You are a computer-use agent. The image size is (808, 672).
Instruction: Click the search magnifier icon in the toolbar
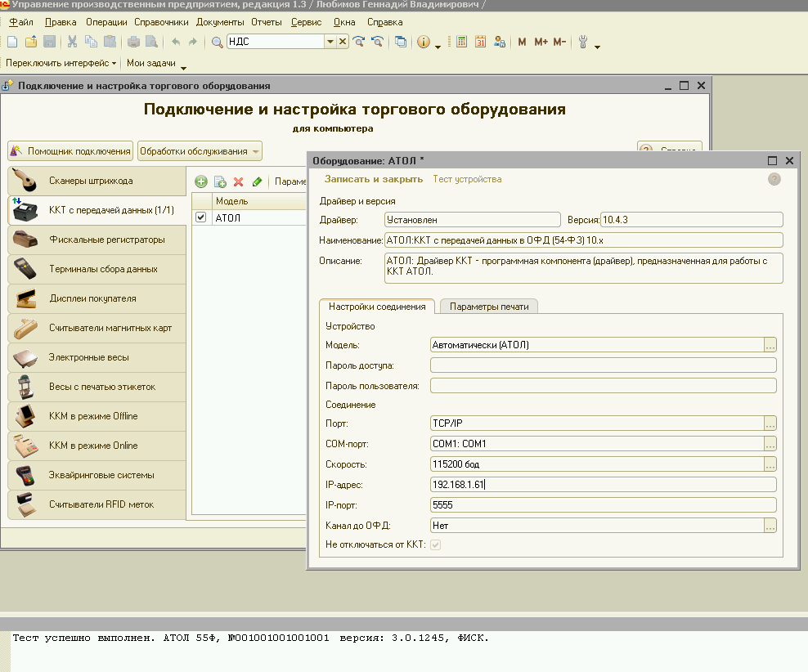(217, 42)
